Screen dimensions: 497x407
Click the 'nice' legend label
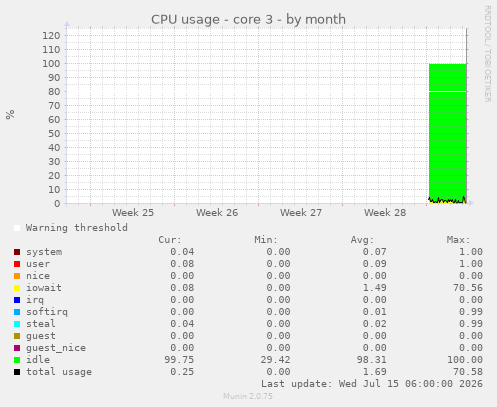tap(38, 276)
